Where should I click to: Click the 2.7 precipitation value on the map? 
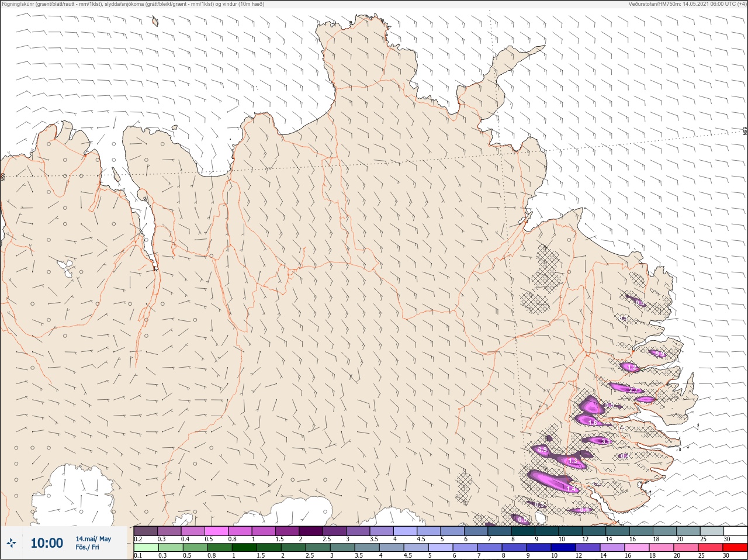(x=633, y=390)
